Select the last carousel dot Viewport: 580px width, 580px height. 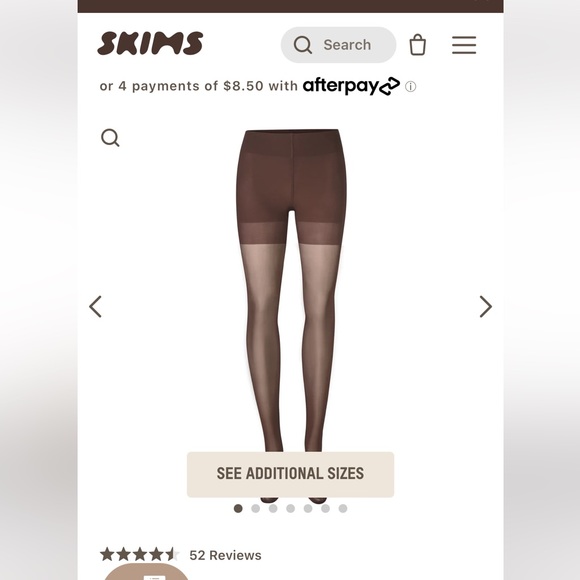coord(343,509)
